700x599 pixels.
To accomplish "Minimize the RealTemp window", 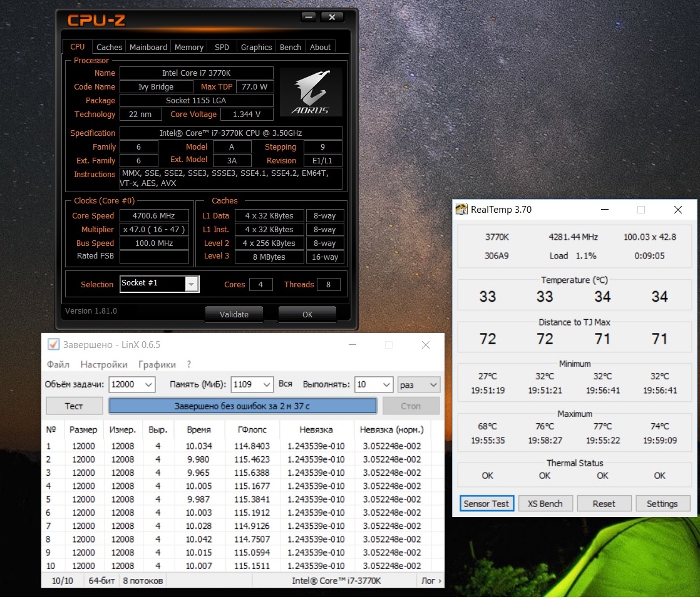I will [x=604, y=209].
